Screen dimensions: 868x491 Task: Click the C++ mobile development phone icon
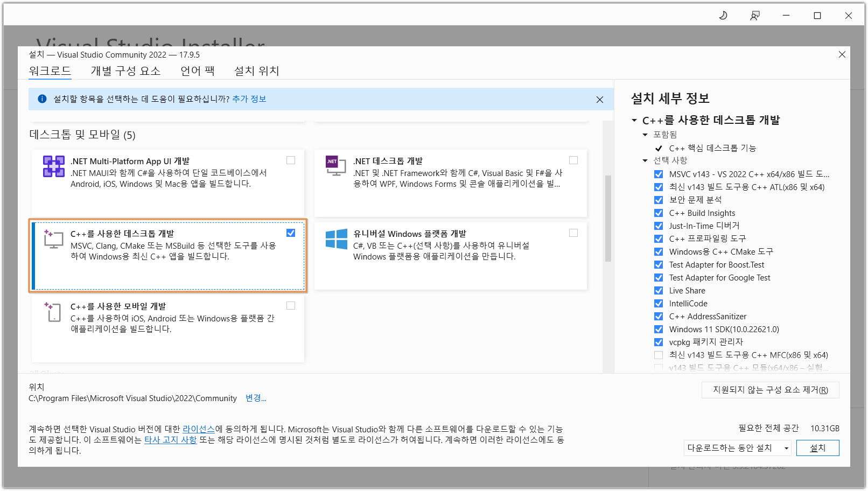point(53,312)
